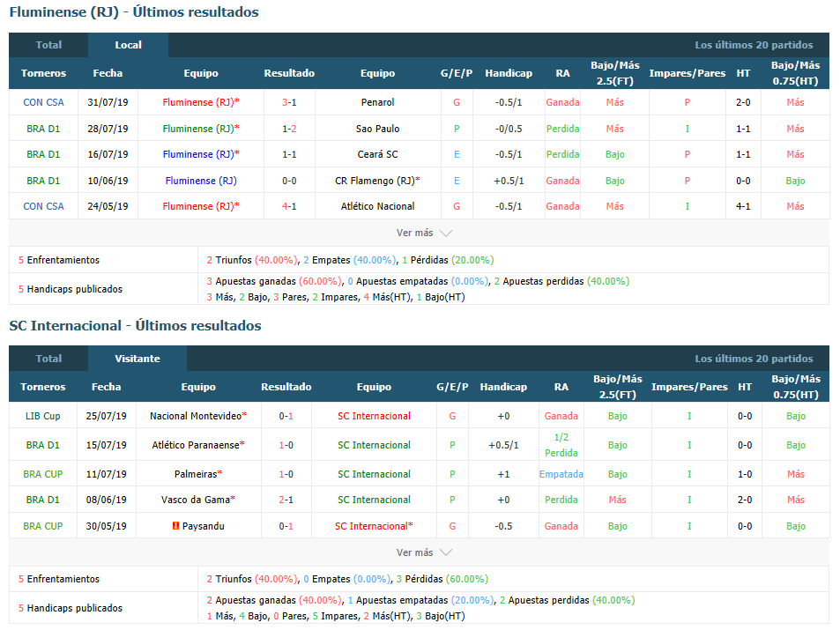Open 1-2 result against Sao Paulo
This screenshot has height=630, width=840.
[x=289, y=129]
